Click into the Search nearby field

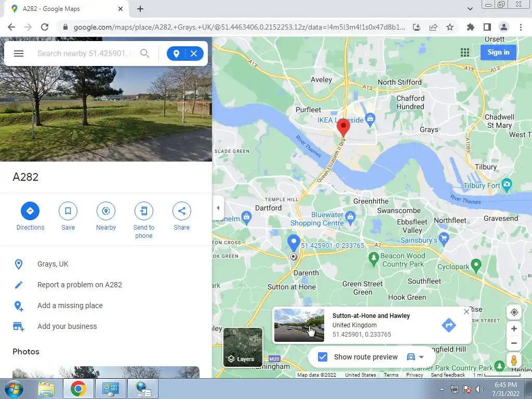coord(85,54)
